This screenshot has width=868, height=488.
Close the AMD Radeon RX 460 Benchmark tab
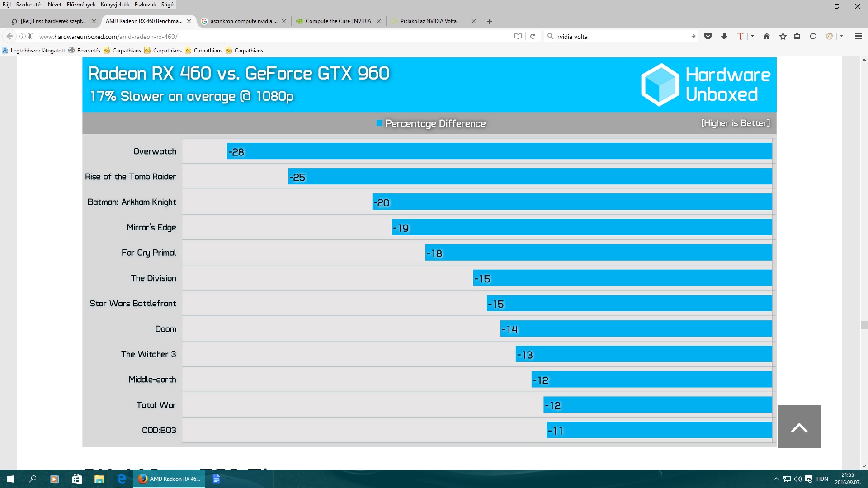pos(189,21)
